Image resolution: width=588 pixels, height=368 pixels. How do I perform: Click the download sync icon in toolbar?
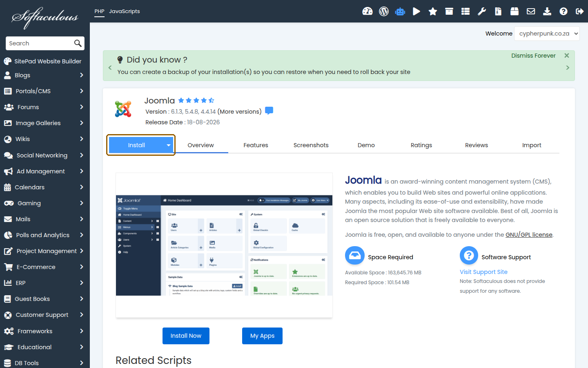coord(547,11)
